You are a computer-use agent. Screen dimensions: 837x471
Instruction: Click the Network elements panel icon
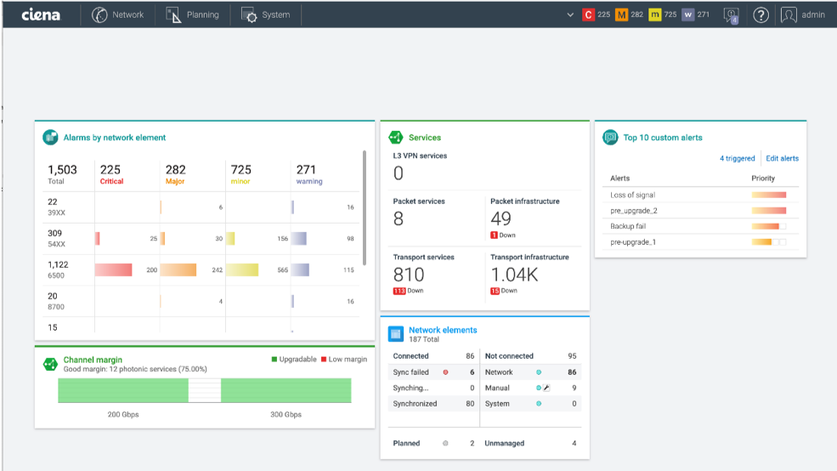[x=396, y=334]
